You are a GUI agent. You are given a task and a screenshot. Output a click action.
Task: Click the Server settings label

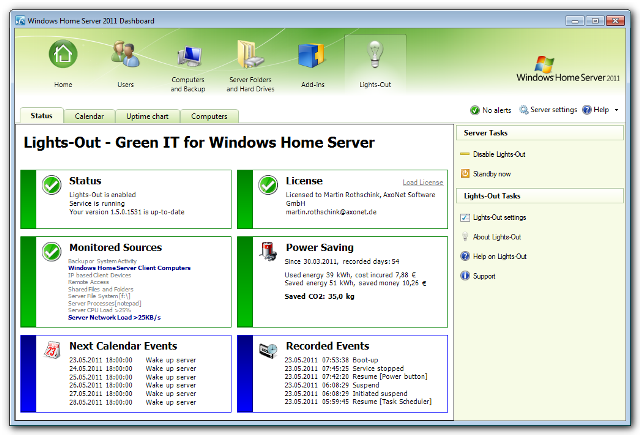pos(553,110)
